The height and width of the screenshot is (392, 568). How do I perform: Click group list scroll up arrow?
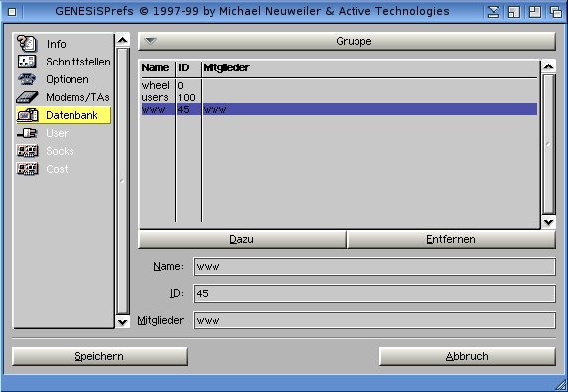[548, 66]
